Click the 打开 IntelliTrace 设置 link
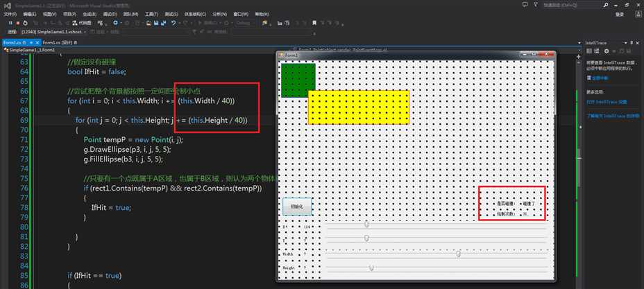 click(x=607, y=101)
